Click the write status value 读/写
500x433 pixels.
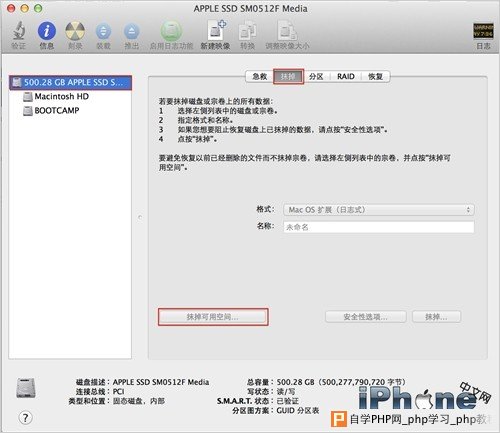pyautogui.click(x=286, y=391)
